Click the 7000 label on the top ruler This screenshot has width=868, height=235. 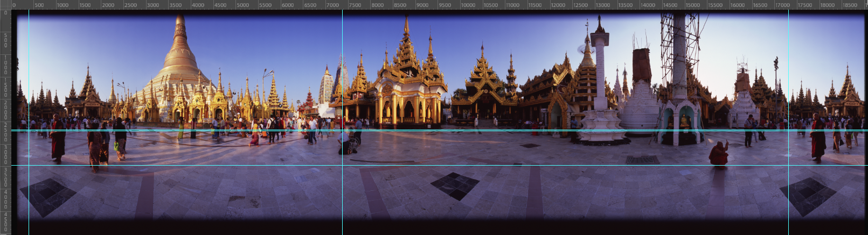coord(333,5)
